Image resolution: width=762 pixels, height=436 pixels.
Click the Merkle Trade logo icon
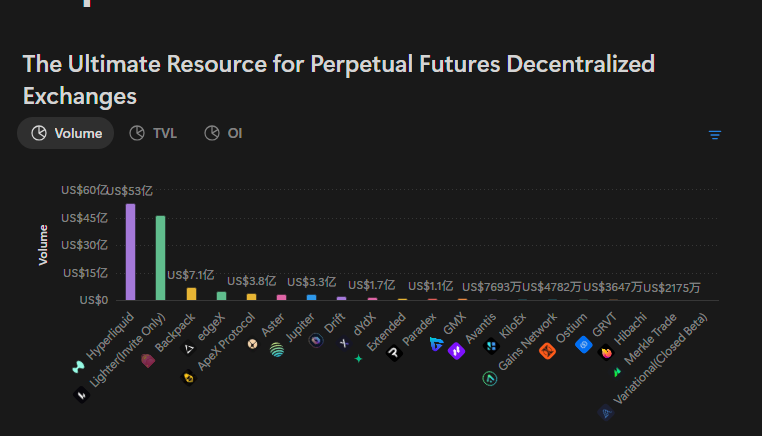617,372
